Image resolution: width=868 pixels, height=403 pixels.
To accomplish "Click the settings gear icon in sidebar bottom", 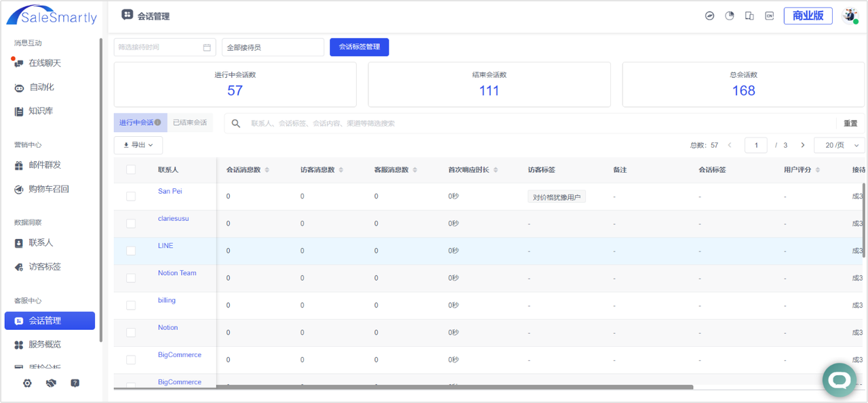I will pos(27,383).
